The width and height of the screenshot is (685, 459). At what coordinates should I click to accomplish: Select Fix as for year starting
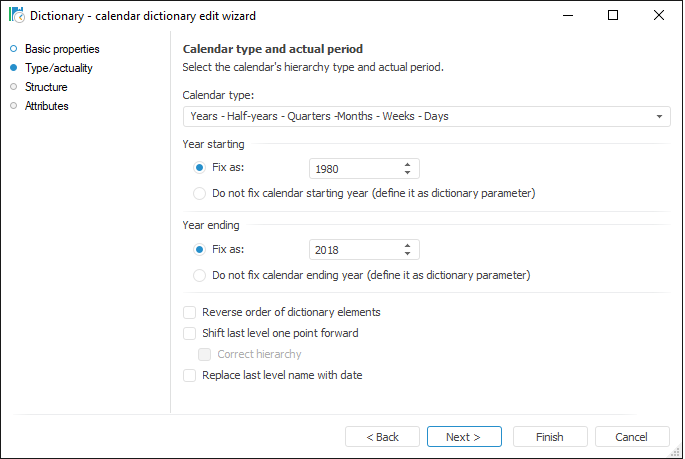tap(200, 168)
